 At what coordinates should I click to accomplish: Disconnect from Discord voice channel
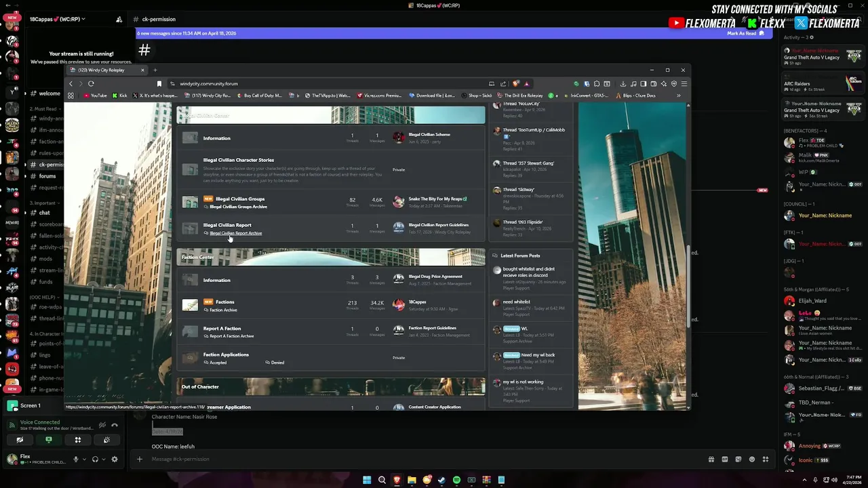pos(115,425)
